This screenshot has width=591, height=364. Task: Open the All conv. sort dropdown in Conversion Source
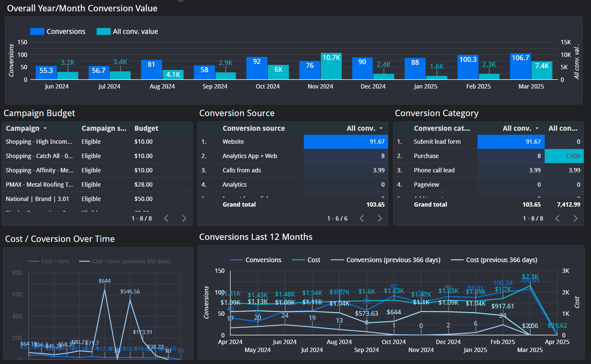click(381, 128)
